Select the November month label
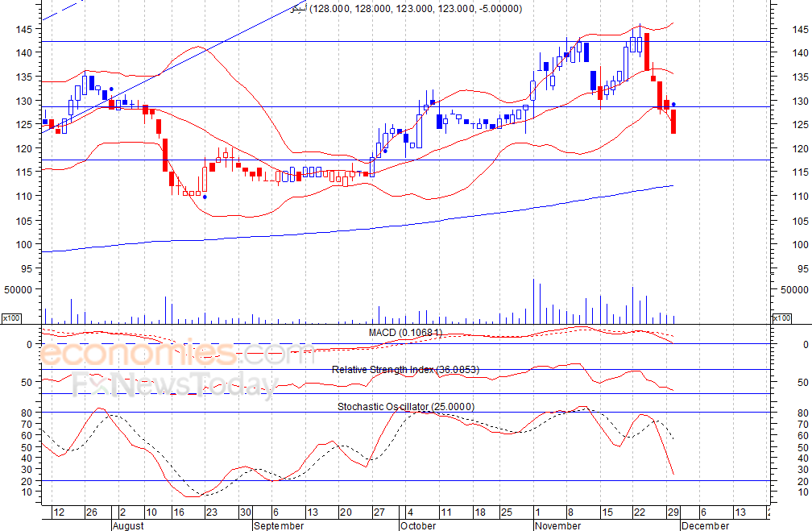Viewport: 812px width, 531px height. [557, 526]
